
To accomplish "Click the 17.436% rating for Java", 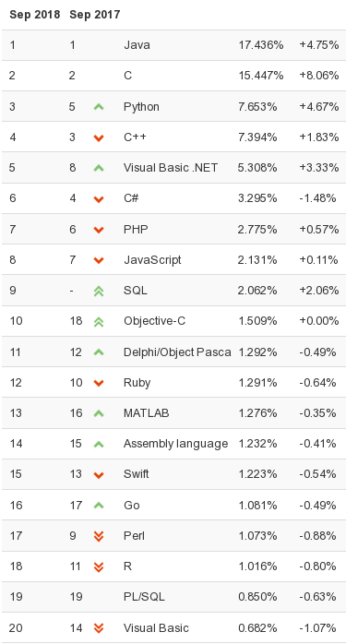I will (261, 45).
